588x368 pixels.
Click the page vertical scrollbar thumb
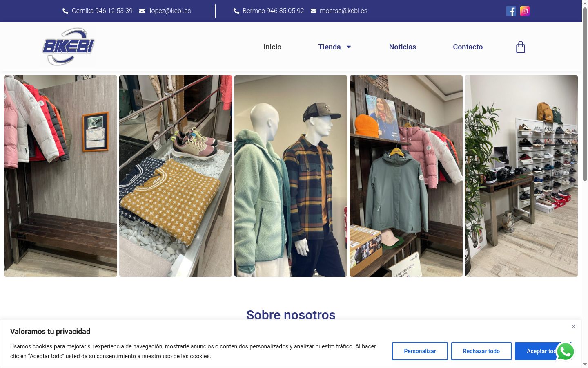pos(585,94)
